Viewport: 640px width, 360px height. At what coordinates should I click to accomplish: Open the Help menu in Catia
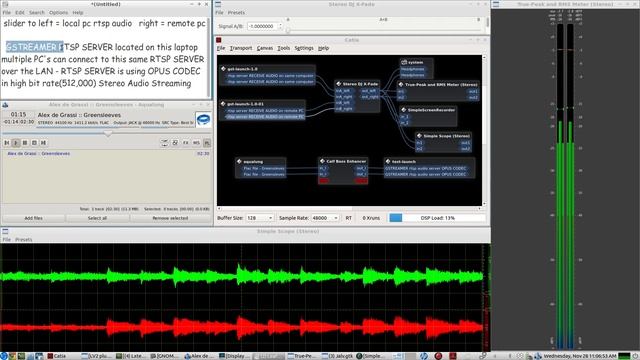pos(323,48)
